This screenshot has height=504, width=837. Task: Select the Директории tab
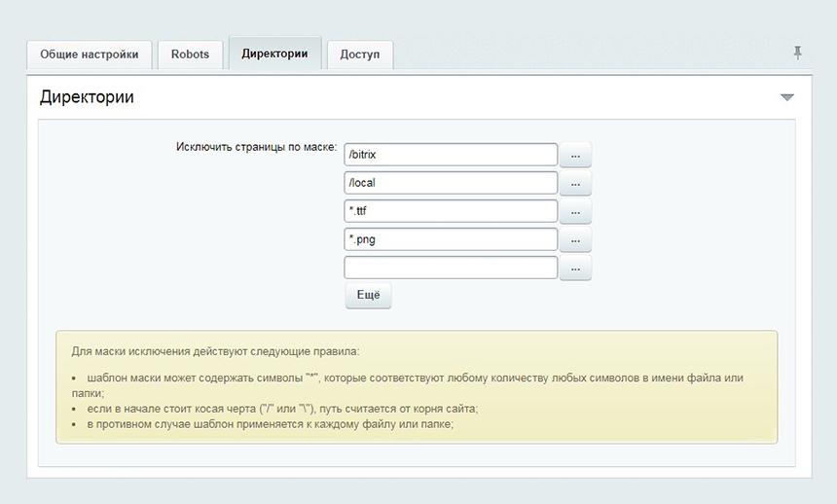[274, 54]
